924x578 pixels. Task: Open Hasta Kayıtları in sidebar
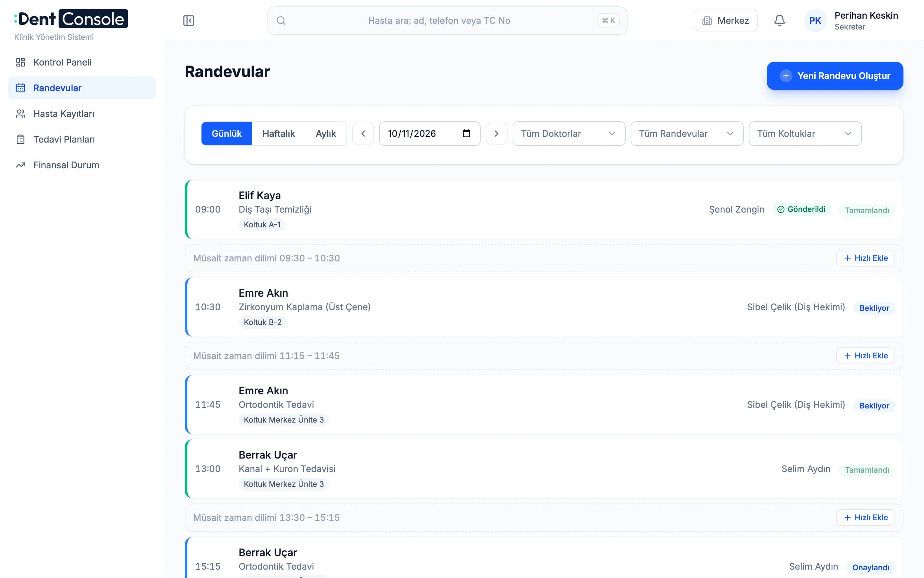click(82, 114)
